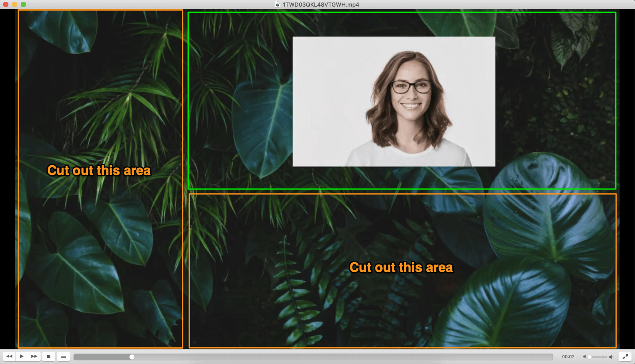This screenshot has height=364, width=635.
Task: Stop the video with the stop button
Action: (x=49, y=356)
